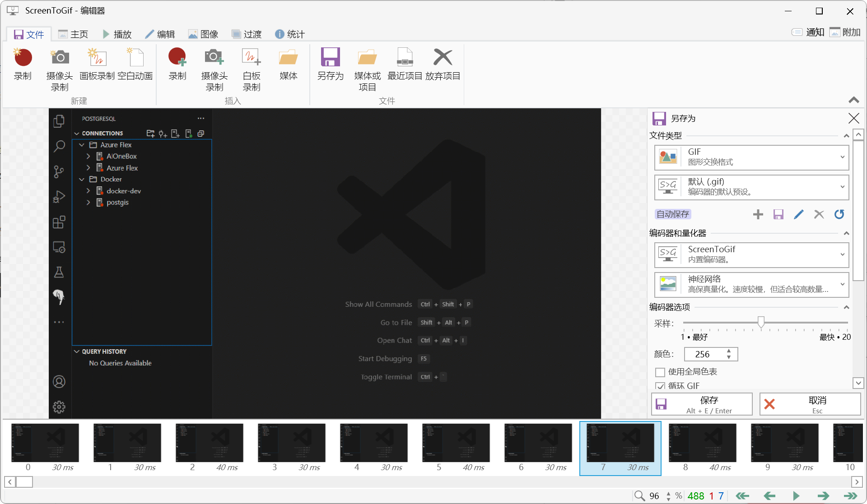Go to the previous frame
867x504 pixels.
[769, 496]
